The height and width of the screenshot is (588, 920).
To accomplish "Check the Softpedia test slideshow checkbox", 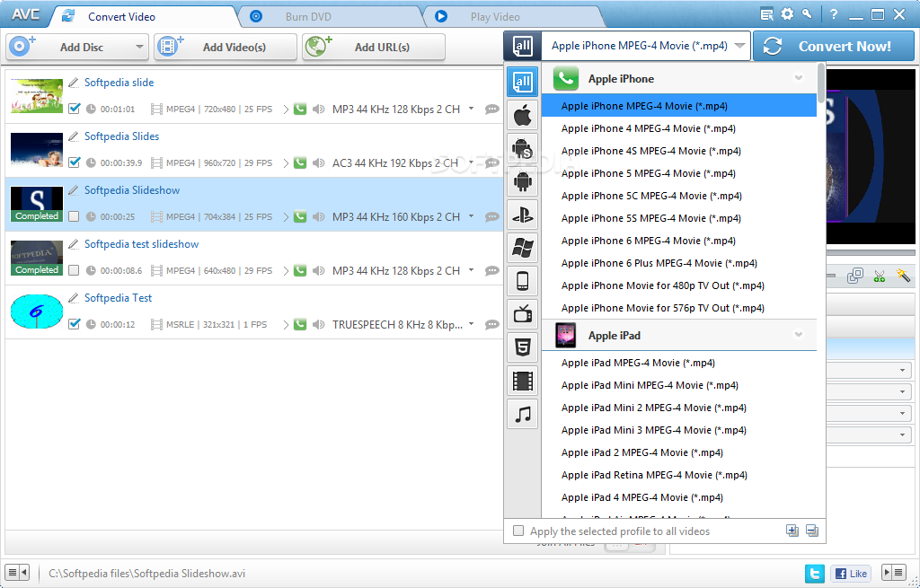I will coord(74,270).
